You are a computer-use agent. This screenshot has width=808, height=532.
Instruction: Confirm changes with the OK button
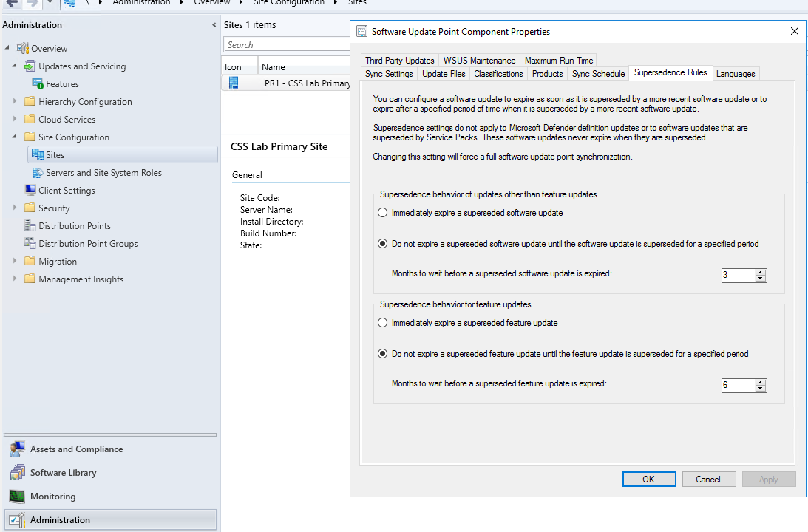click(x=649, y=479)
